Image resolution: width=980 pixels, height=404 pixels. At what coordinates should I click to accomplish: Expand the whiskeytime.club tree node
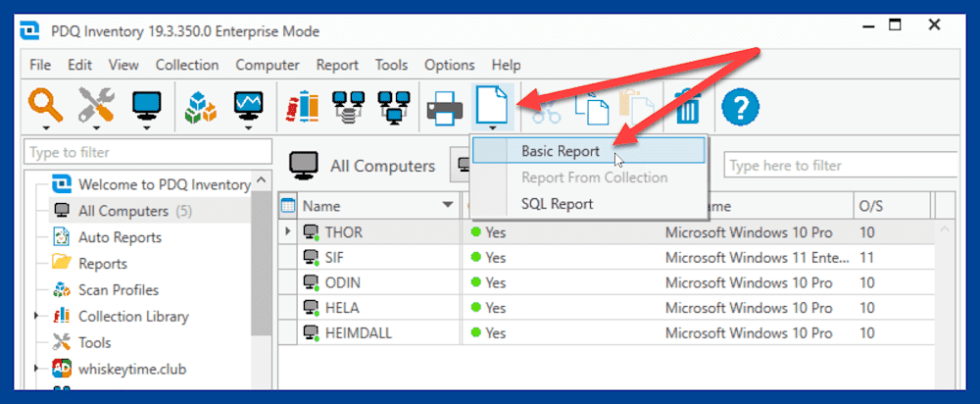pos(37,369)
